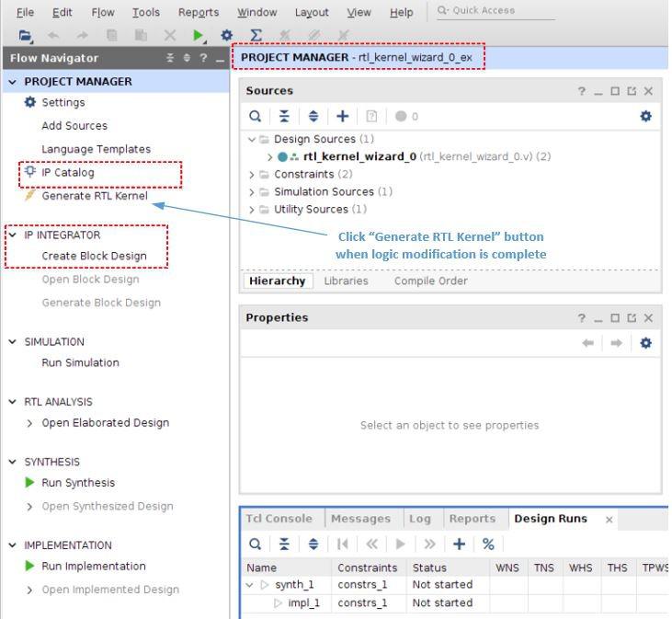672x619 pixels.
Task: Collapse the IP INTEGRATOR section
Action: coord(13,235)
